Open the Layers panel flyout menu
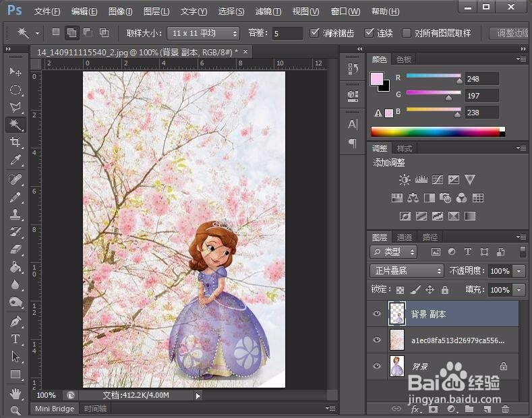 [521, 237]
